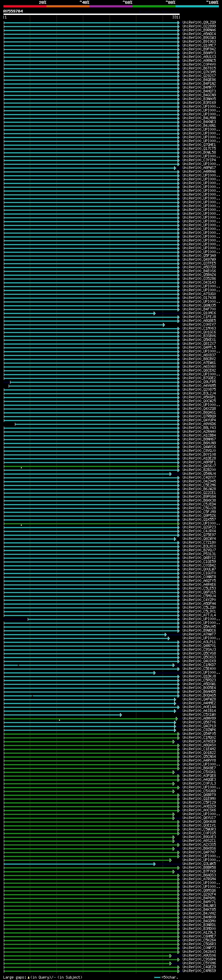
Task: Select the UniRef100_C3YIP4 label
Action: pyautogui.click(x=199, y=160)
